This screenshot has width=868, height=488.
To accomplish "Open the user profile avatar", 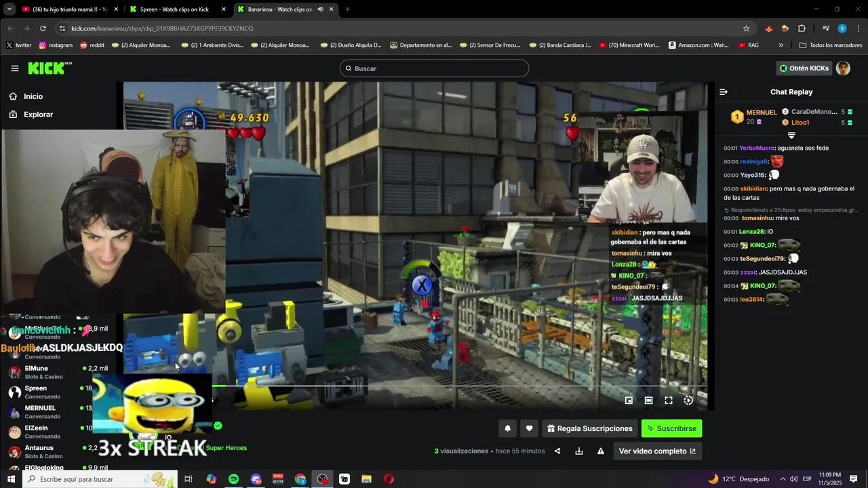I will pyautogui.click(x=843, y=68).
